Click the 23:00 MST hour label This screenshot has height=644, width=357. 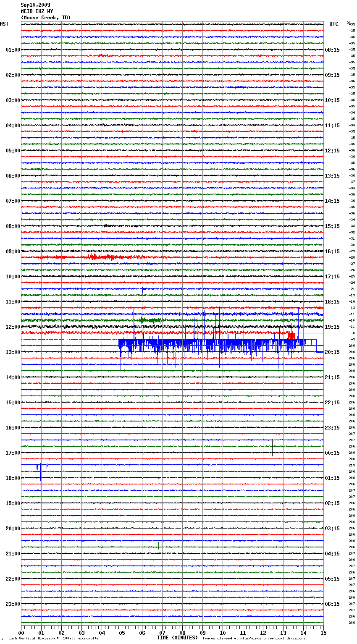click(x=13, y=604)
